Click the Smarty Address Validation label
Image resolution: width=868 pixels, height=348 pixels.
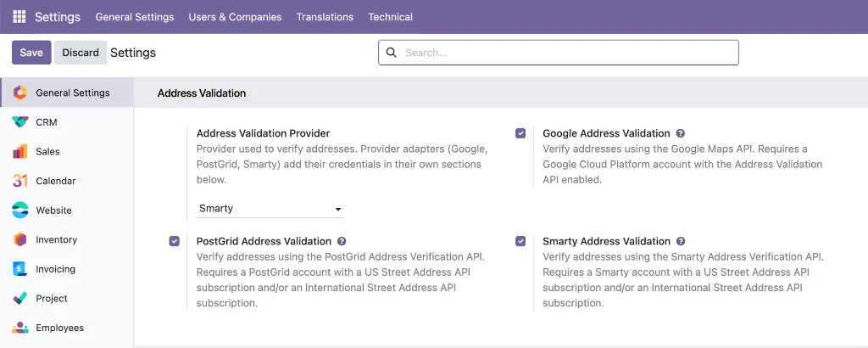click(x=607, y=241)
